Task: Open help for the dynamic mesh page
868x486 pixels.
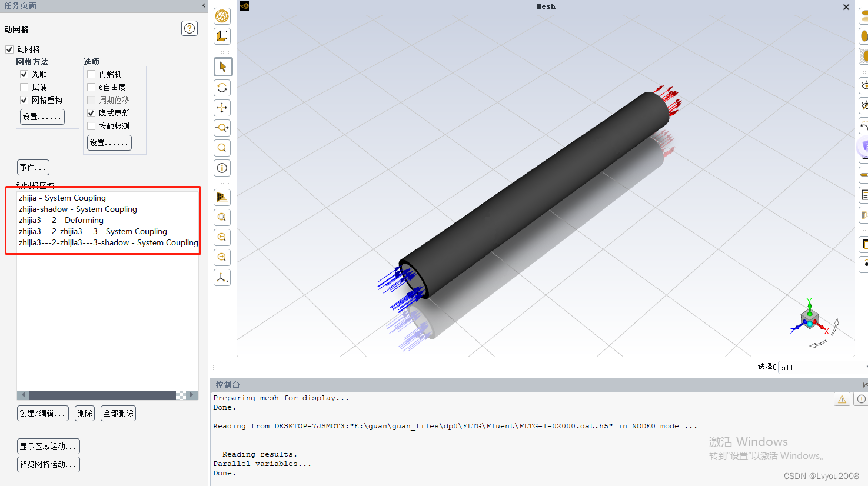Action: coord(189,28)
